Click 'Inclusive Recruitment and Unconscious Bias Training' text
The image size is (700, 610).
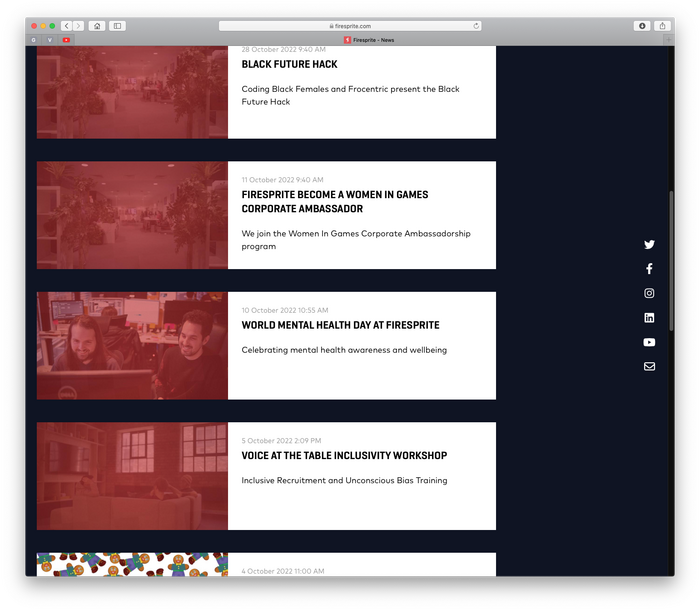[344, 480]
